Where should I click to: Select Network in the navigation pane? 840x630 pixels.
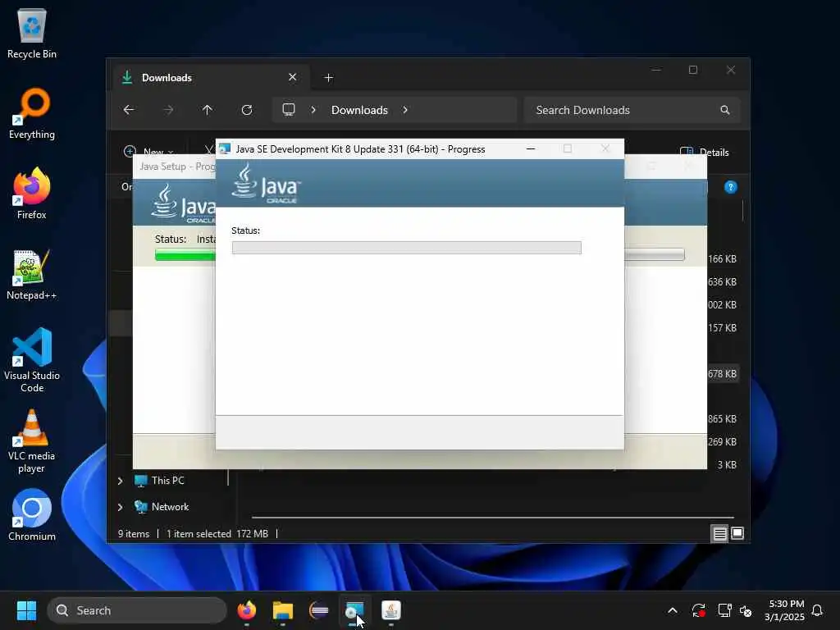(162, 507)
